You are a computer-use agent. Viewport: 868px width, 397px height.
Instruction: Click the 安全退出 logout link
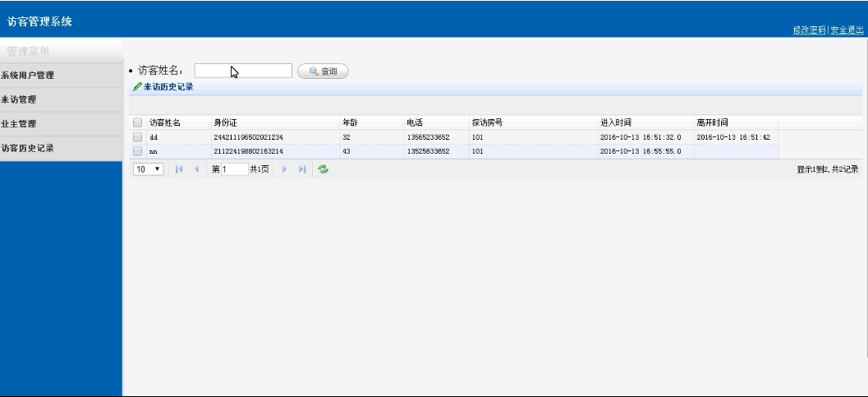pos(847,30)
